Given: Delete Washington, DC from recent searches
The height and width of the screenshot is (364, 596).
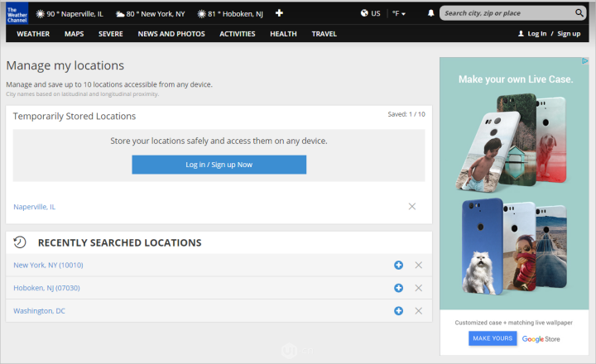Looking at the screenshot, I should (418, 310).
